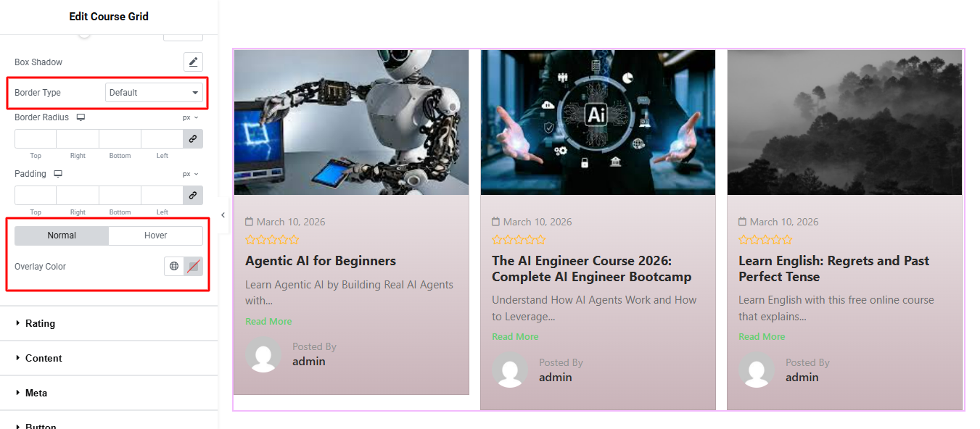980x429 pixels.
Task: Collapse the editor panel with arrow handle
Action: tap(223, 215)
